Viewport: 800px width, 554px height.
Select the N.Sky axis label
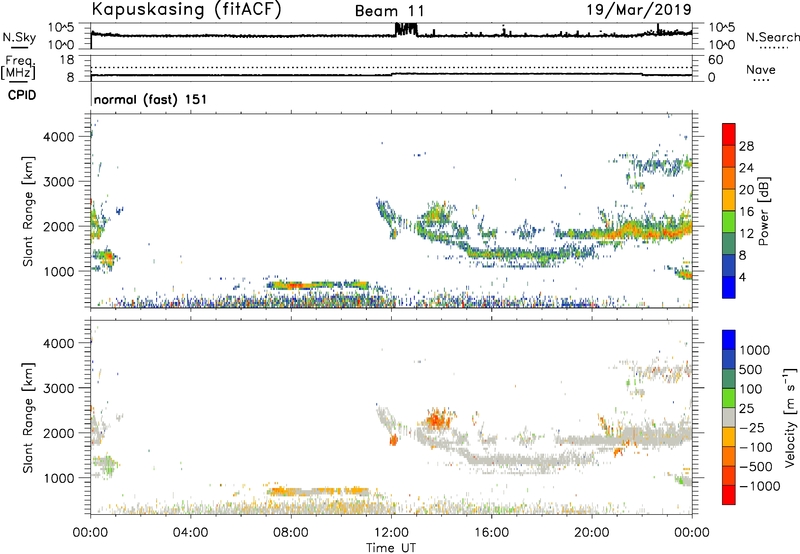click(x=19, y=37)
